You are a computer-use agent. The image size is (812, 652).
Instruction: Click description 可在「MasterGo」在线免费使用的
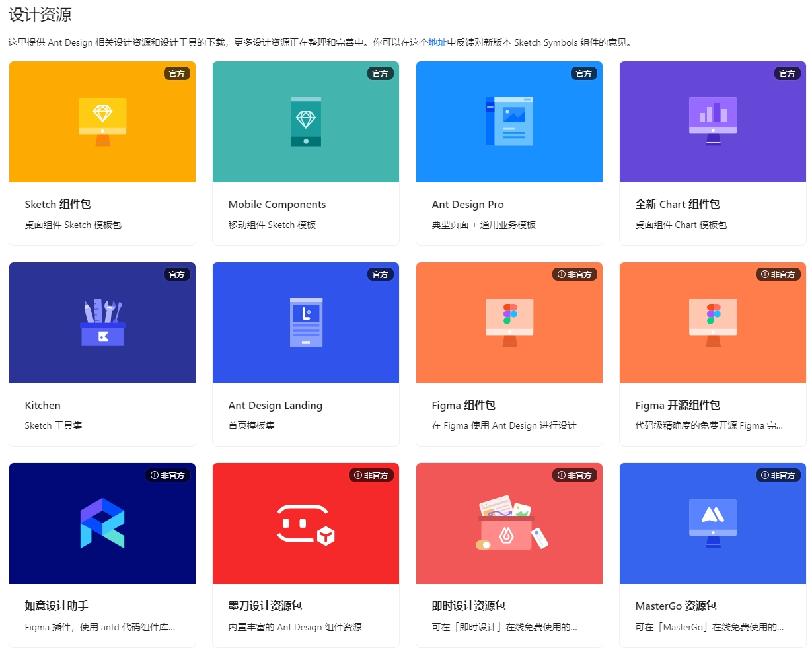tap(710, 627)
